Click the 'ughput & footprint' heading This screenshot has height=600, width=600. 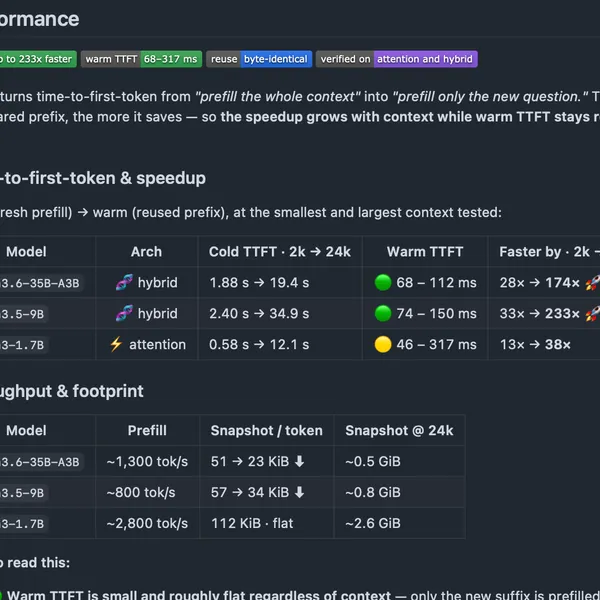(72, 391)
